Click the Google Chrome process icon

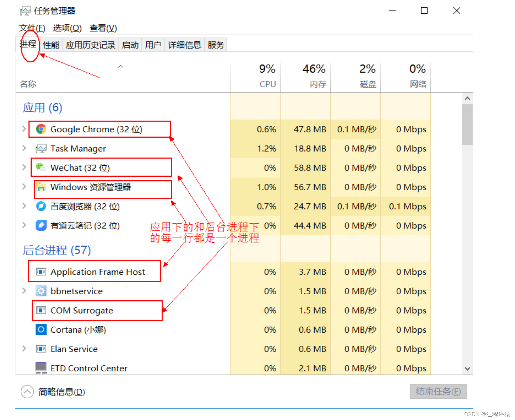[41, 129]
